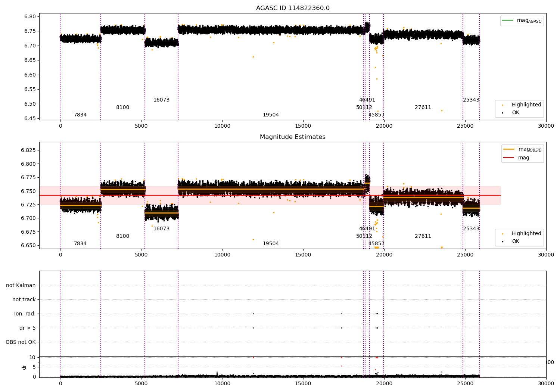
Task: Click 'Highlighted' in the top plot legend
Action: [x=526, y=105]
